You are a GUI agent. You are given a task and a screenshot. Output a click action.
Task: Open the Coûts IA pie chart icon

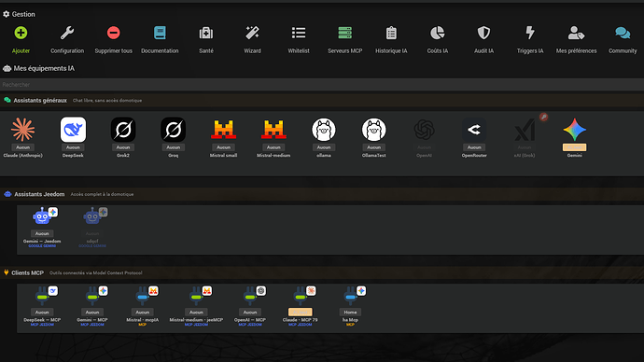tap(438, 33)
